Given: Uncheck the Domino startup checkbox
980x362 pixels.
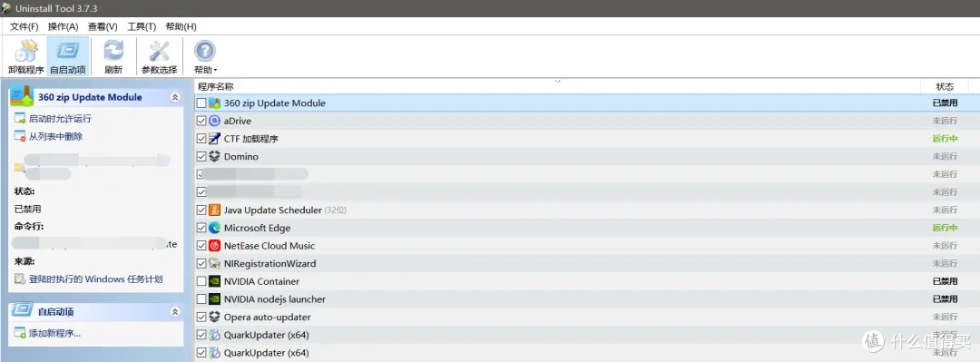Looking at the screenshot, I should 201,156.
